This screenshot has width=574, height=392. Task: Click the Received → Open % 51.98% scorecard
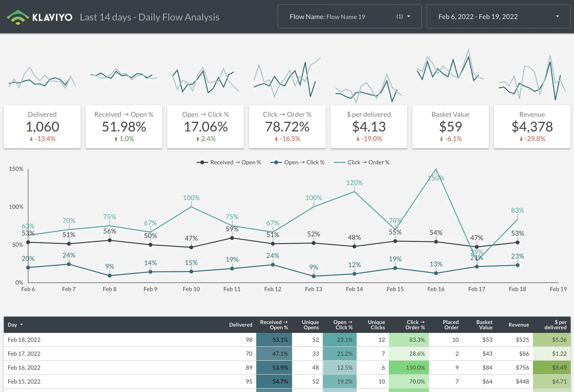tap(124, 127)
